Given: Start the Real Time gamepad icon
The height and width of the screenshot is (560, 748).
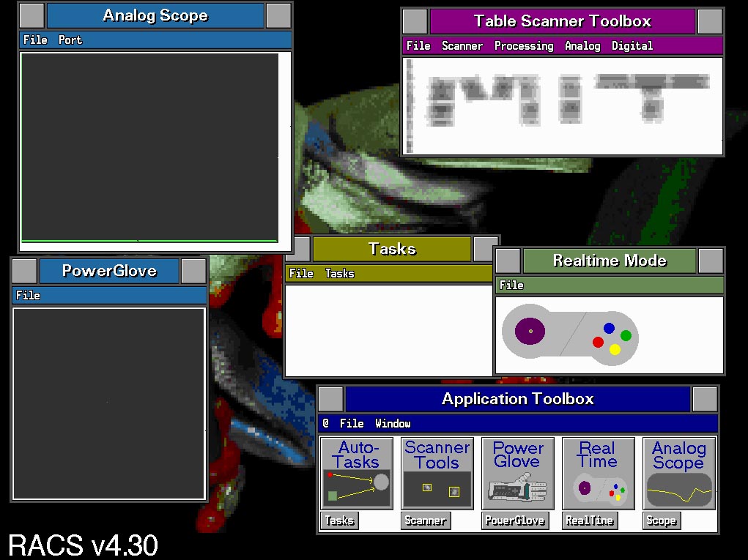Looking at the screenshot, I should click(598, 473).
